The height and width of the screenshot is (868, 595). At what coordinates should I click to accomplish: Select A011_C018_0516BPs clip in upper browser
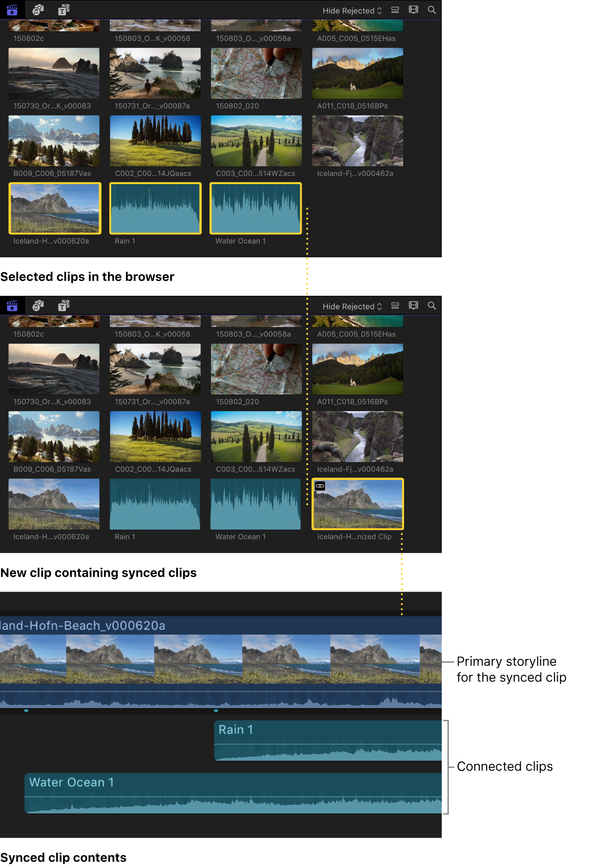pos(357,73)
